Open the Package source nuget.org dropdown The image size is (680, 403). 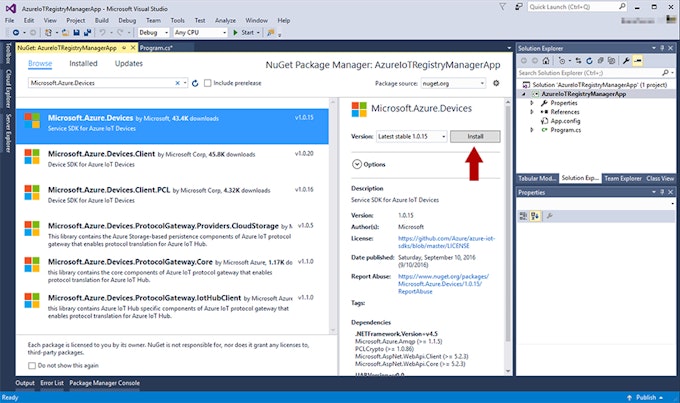[x=453, y=83]
